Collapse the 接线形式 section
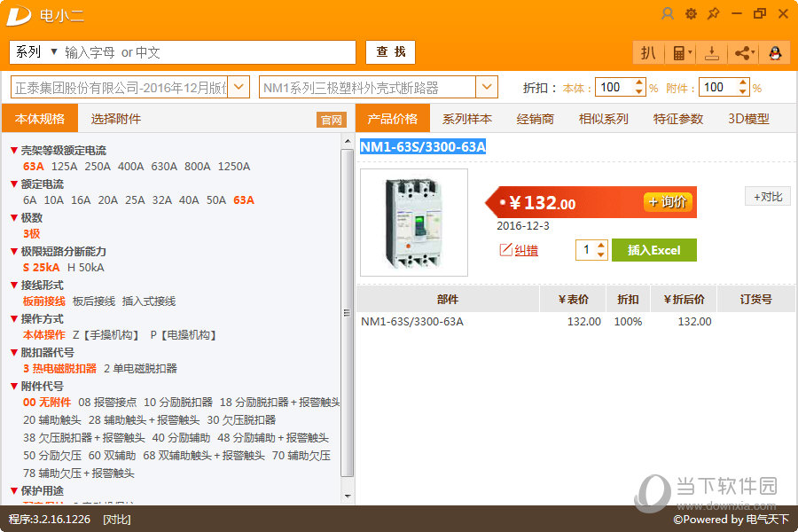Image resolution: width=798 pixels, height=532 pixels. [14, 285]
